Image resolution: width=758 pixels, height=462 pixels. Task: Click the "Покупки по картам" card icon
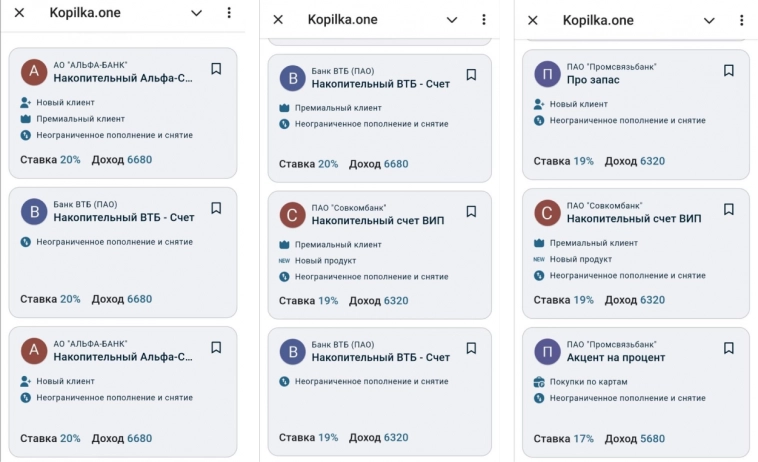pyautogui.click(x=540, y=381)
